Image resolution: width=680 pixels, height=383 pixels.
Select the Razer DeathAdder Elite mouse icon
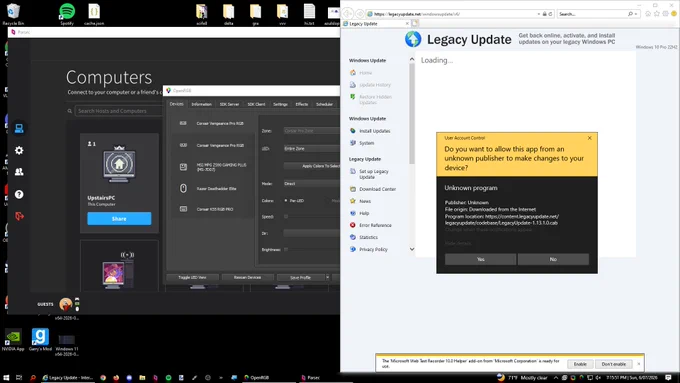click(183, 188)
